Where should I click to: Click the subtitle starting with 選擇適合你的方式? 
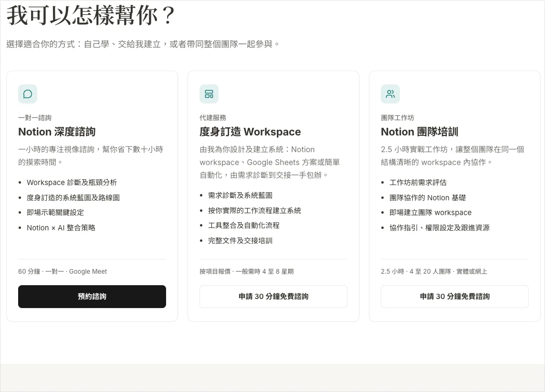click(143, 44)
